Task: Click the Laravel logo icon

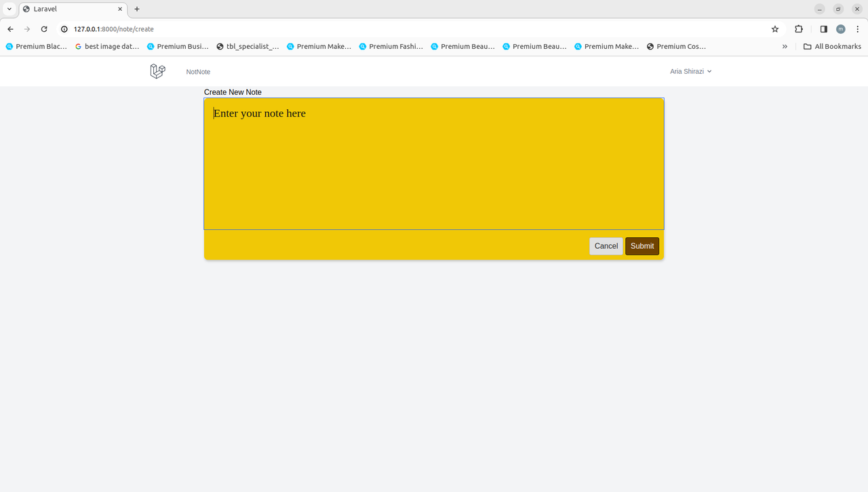Action: coord(157,71)
